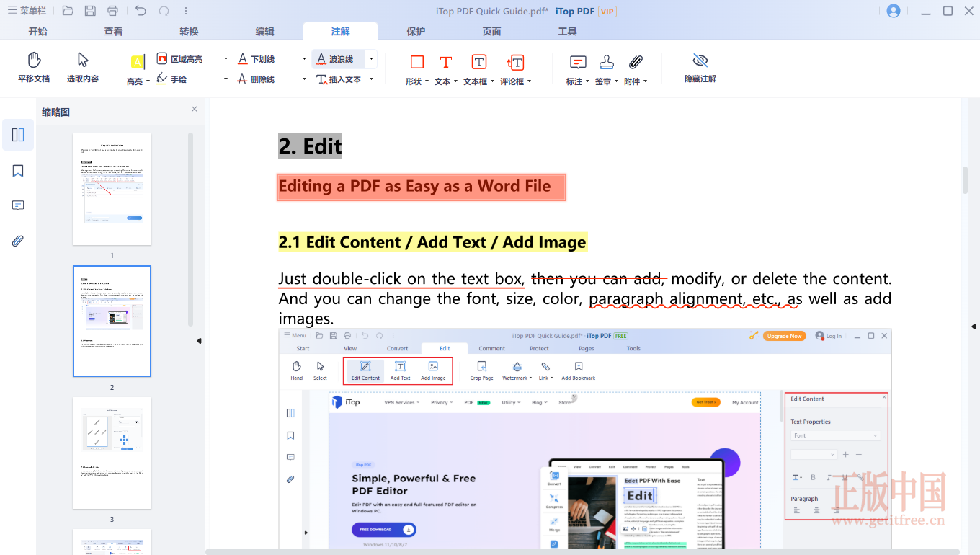
Task: Switch to the 编辑 tab
Action: [x=264, y=31]
